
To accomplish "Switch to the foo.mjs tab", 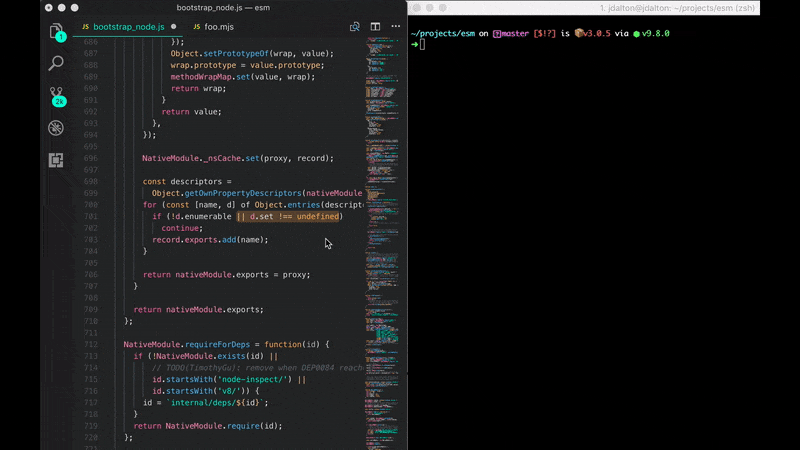I will (218, 27).
